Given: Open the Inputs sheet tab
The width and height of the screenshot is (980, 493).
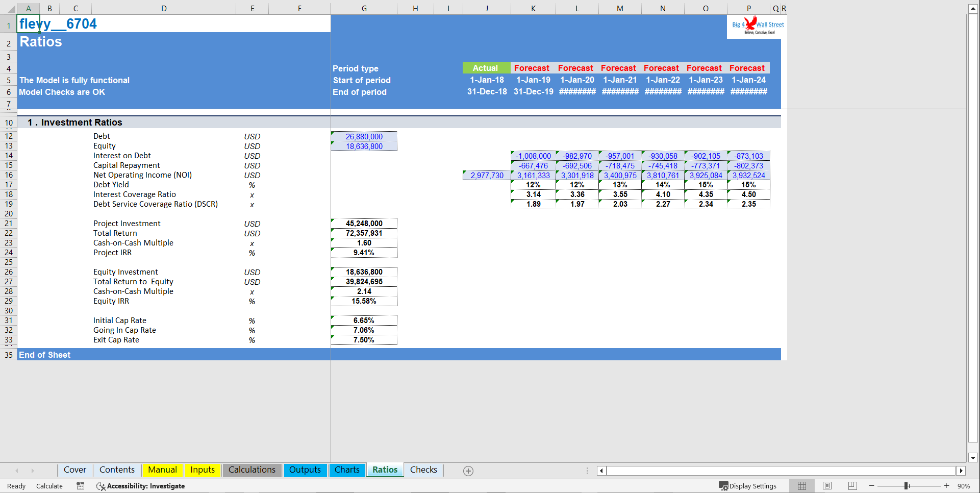Looking at the screenshot, I should pos(202,470).
